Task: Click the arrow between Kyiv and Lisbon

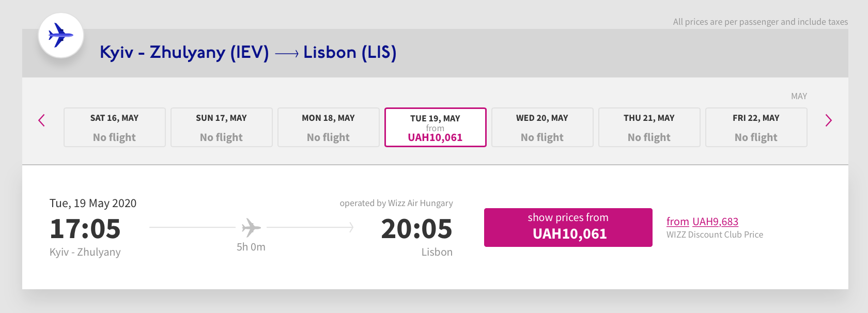Action: pyautogui.click(x=287, y=53)
